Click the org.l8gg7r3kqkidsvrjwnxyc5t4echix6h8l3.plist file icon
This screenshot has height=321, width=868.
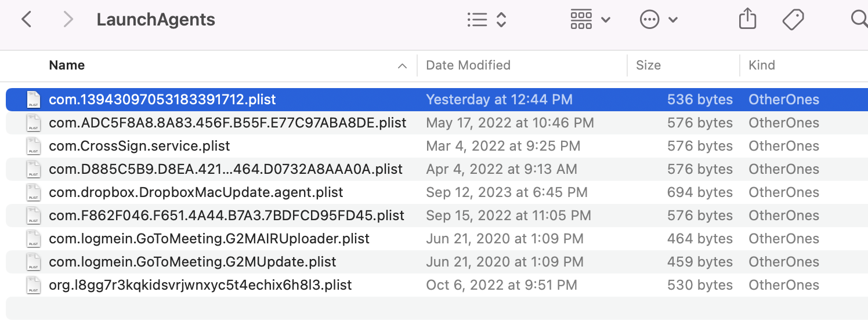tap(34, 285)
